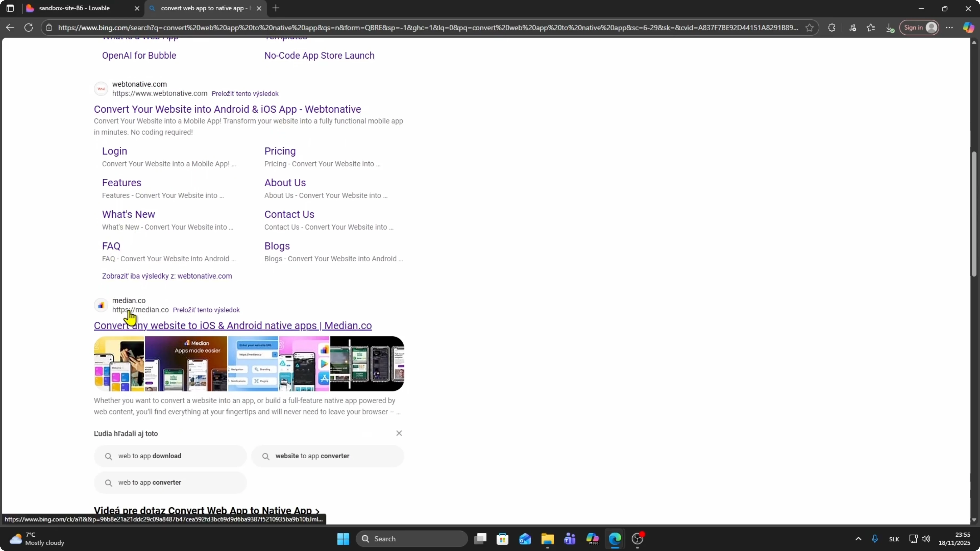The image size is (980, 551).
Task: Expand Videá pre dotaz video results
Action: [207, 510]
